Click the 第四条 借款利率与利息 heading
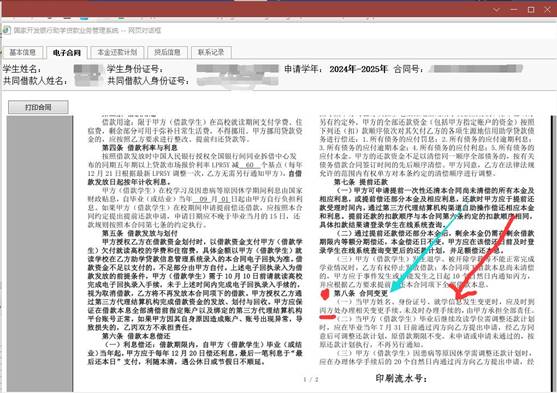Screen dimensions: 557x393 (140, 147)
